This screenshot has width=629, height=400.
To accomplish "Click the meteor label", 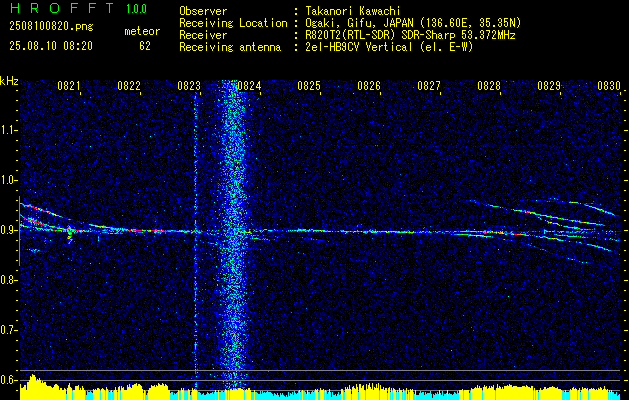I will pos(142,31).
